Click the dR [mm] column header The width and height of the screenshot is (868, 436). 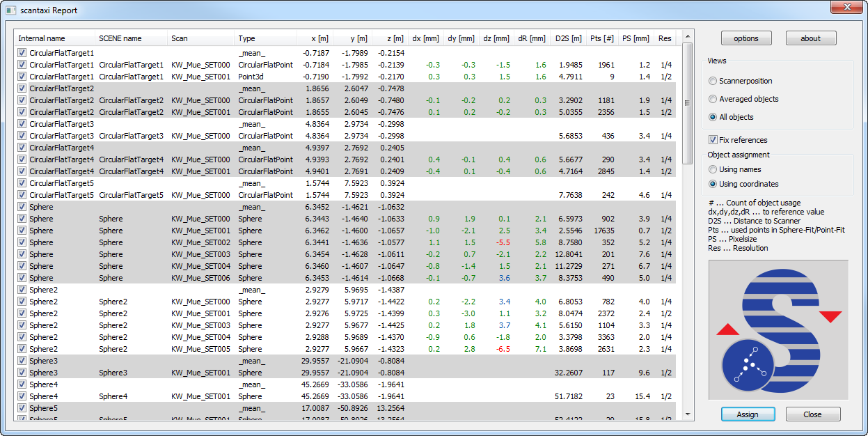(532, 39)
